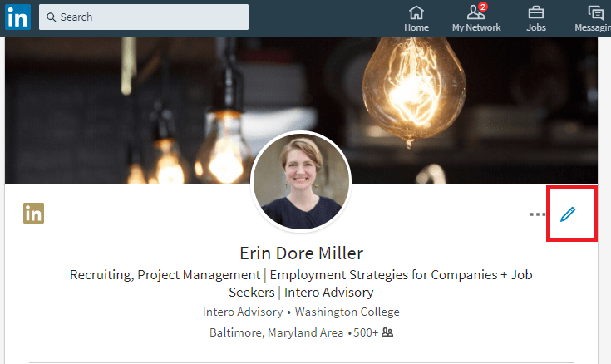Select the Home label in the top nav
The height and width of the screenshot is (364, 611).
click(x=416, y=27)
